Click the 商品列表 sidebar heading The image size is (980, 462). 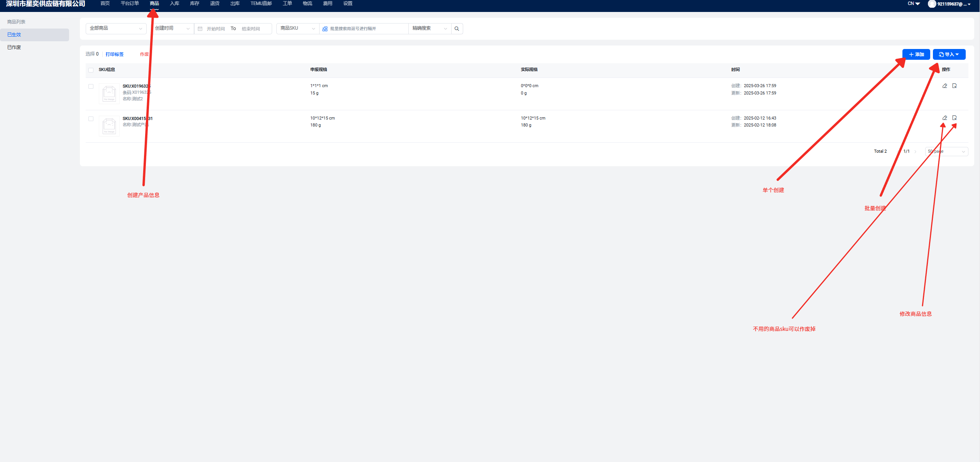(x=16, y=22)
